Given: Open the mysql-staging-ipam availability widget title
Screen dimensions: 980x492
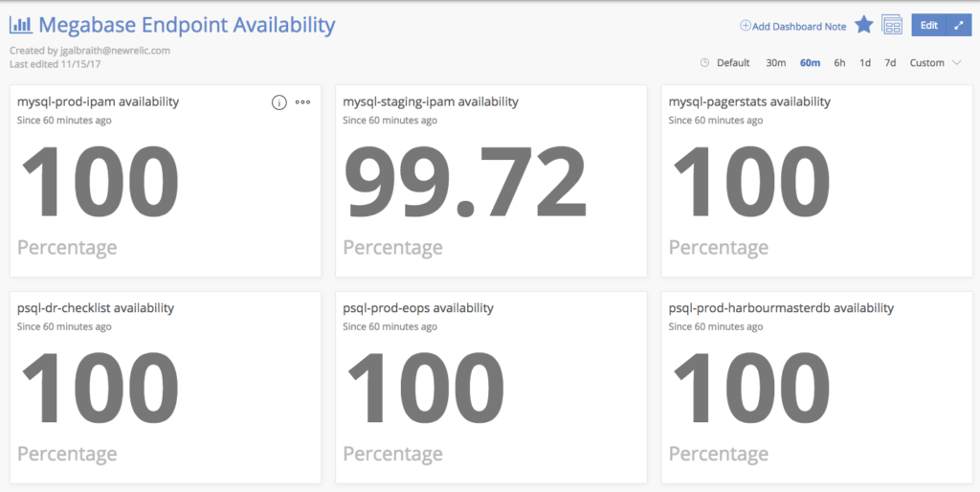Looking at the screenshot, I should coord(431,101).
